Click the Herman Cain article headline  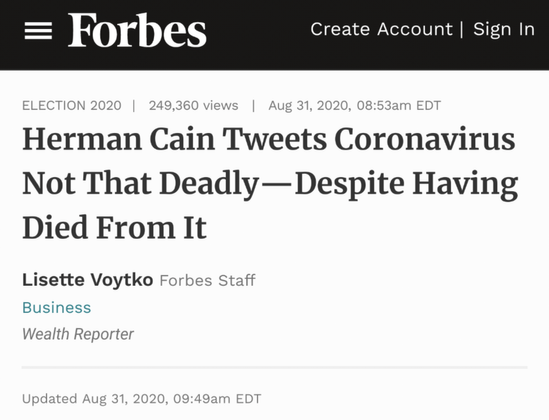270,183
